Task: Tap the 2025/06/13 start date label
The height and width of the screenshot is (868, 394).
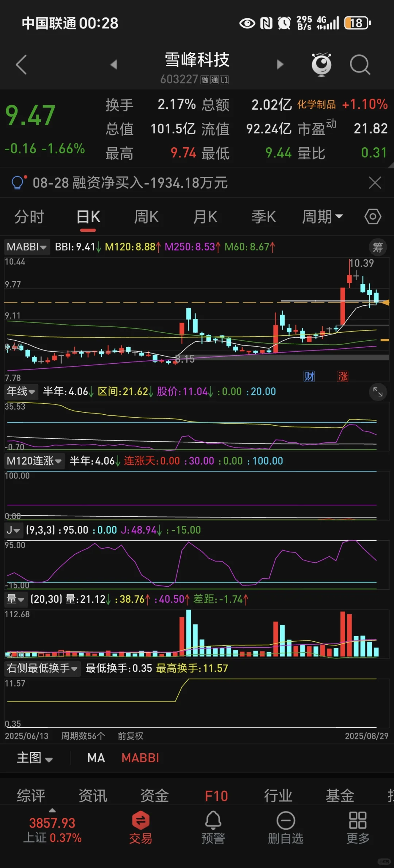Action: click(27, 736)
